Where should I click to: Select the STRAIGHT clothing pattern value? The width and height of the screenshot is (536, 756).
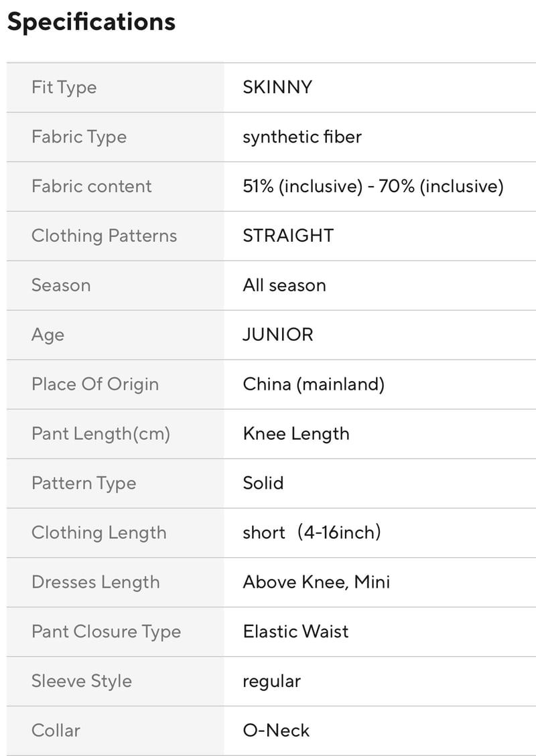pos(288,236)
